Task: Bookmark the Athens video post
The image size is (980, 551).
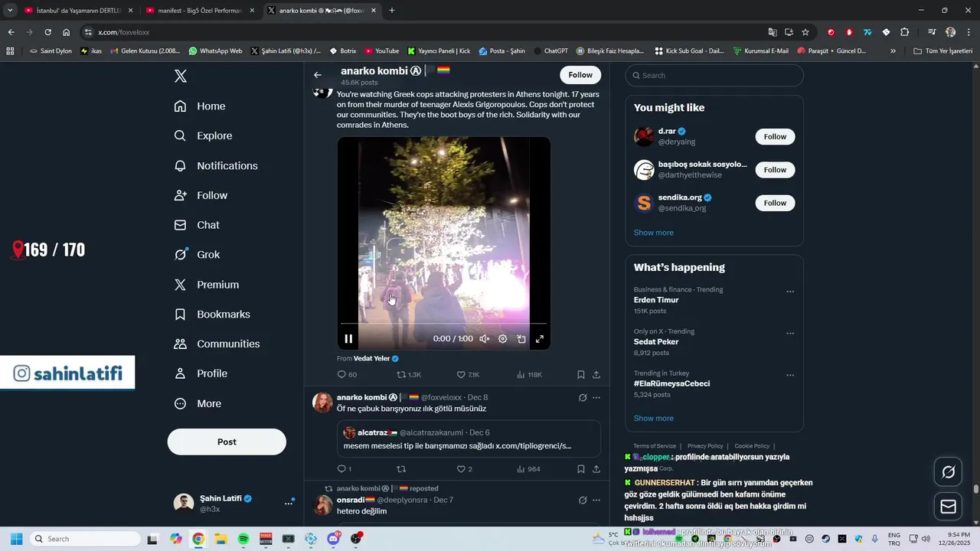Action: (x=581, y=375)
